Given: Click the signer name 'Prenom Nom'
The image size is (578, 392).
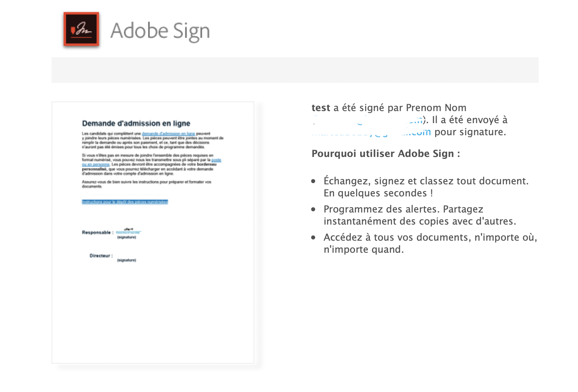Looking at the screenshot, I should (x=436, y=108).
